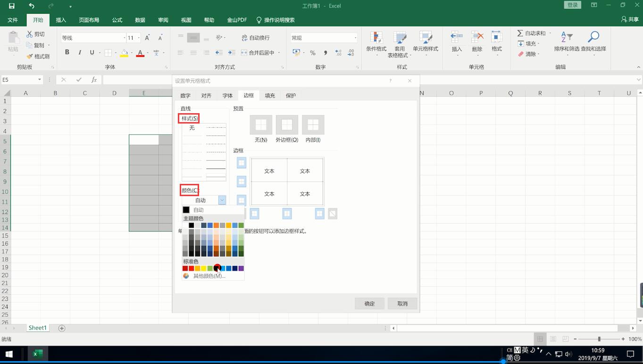
Task: Pick the yellow standard color swatch
Action: click(204, 268)
